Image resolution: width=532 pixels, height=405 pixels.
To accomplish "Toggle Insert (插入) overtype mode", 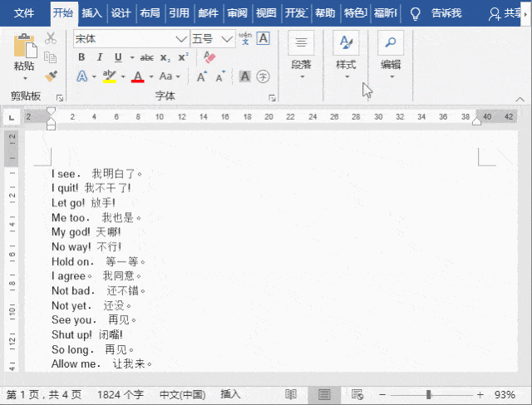I will 230,394.
